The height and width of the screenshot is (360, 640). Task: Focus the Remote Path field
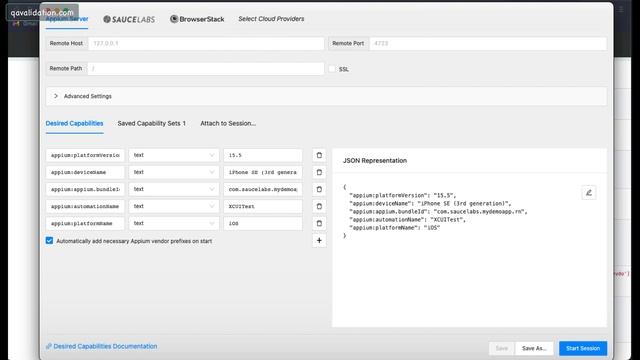click(206, 69)
